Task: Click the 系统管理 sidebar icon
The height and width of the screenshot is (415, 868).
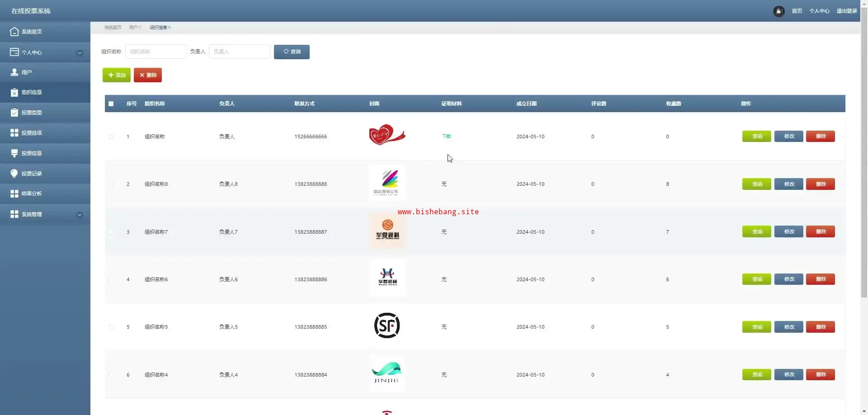Action: [x=14, y=214]
